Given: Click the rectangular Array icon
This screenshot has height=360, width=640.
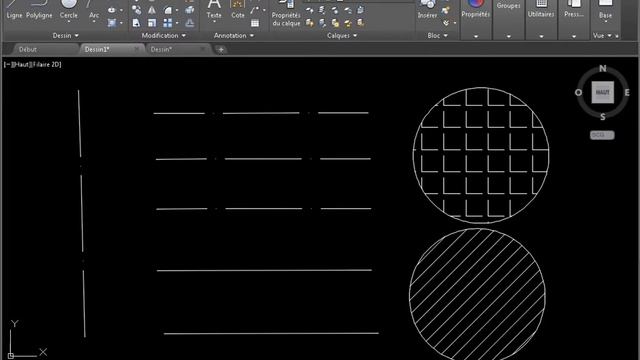Looking at the screenshot, I should pos(168,23).
